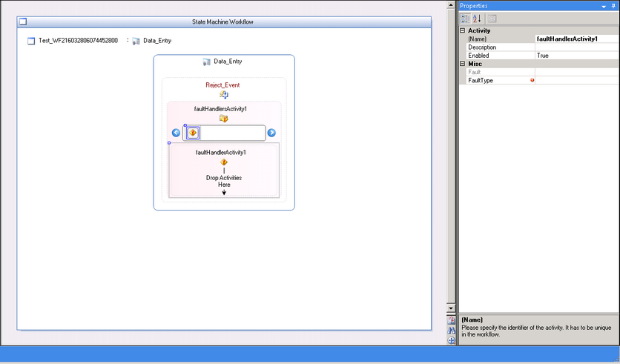Edit the (Name) value faultHandlerActivity1
Screen dimensions: 620x364
(577, 39)
